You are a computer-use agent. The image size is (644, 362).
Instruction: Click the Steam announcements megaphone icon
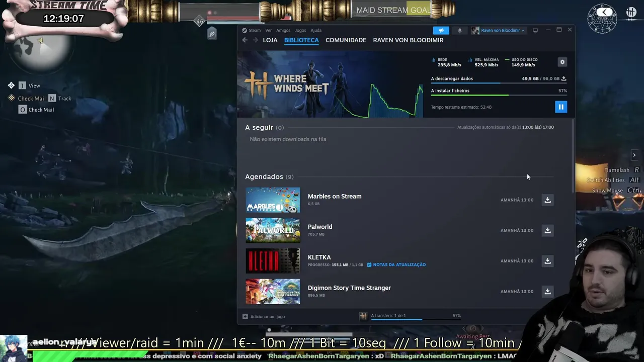pyautogui.click(x=441, y=30)
